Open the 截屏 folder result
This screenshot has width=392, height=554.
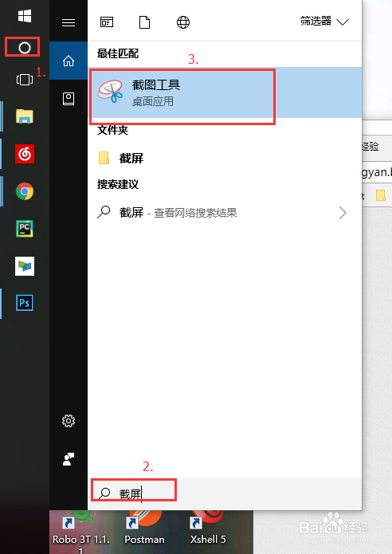point(225,159)
